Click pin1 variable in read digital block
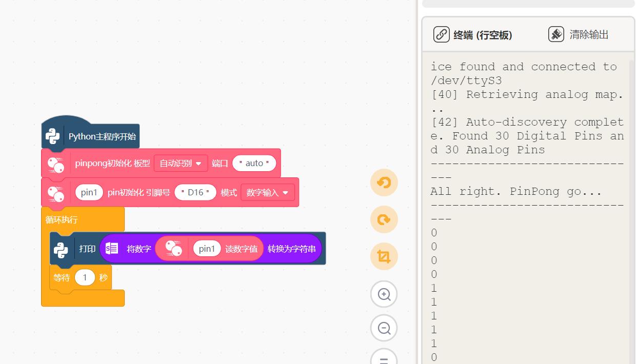 (x=207, y=249)
